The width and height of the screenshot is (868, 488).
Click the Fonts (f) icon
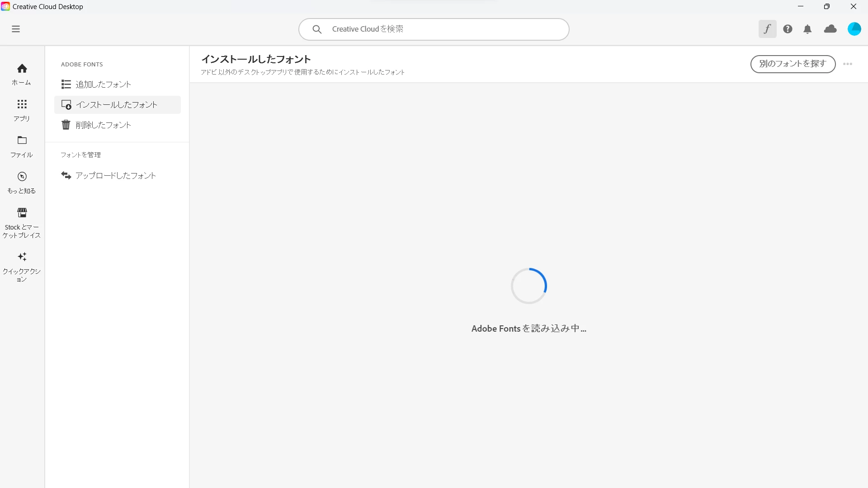(767, 29)
